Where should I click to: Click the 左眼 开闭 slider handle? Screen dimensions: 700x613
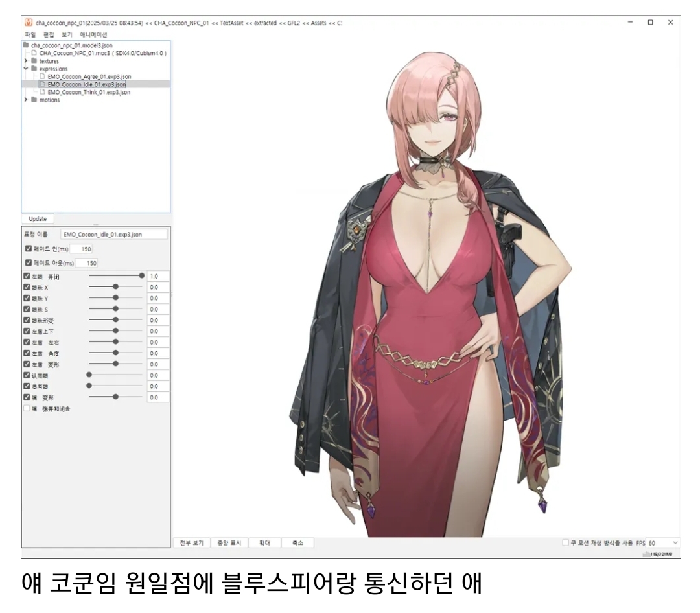142,276
